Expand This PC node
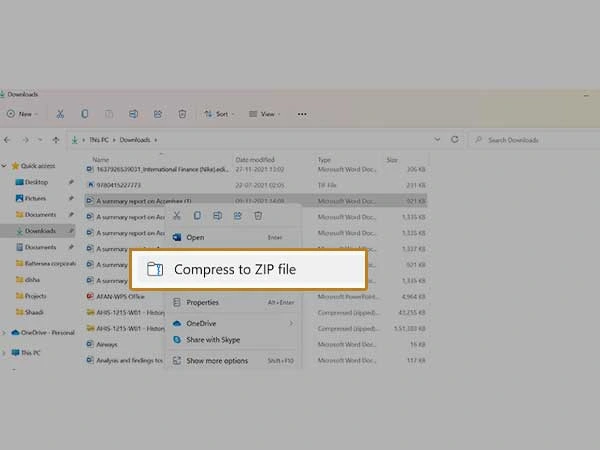The height and width of the screenshot is (450, 600). (x=4, y=353)
